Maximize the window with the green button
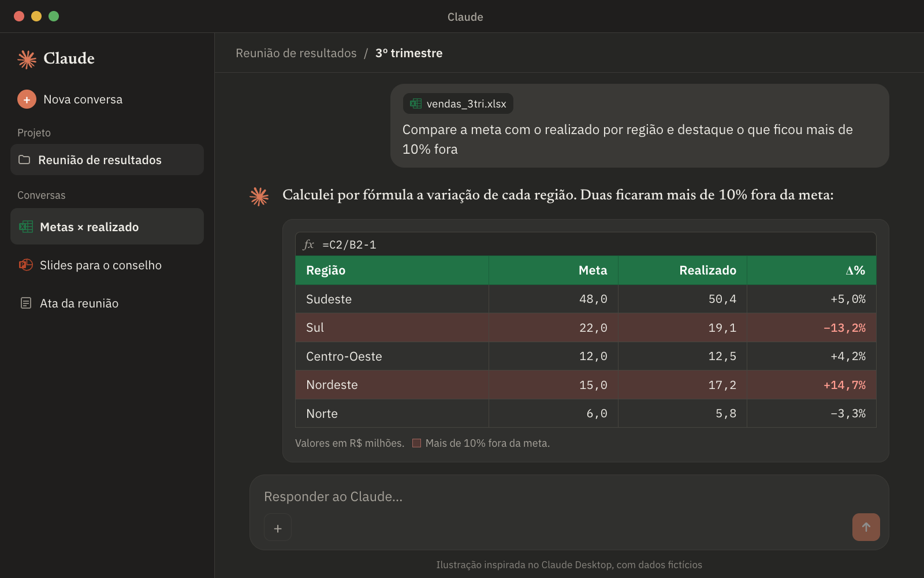The height and width of the screenshot is (578, 924). pos(54,16)
